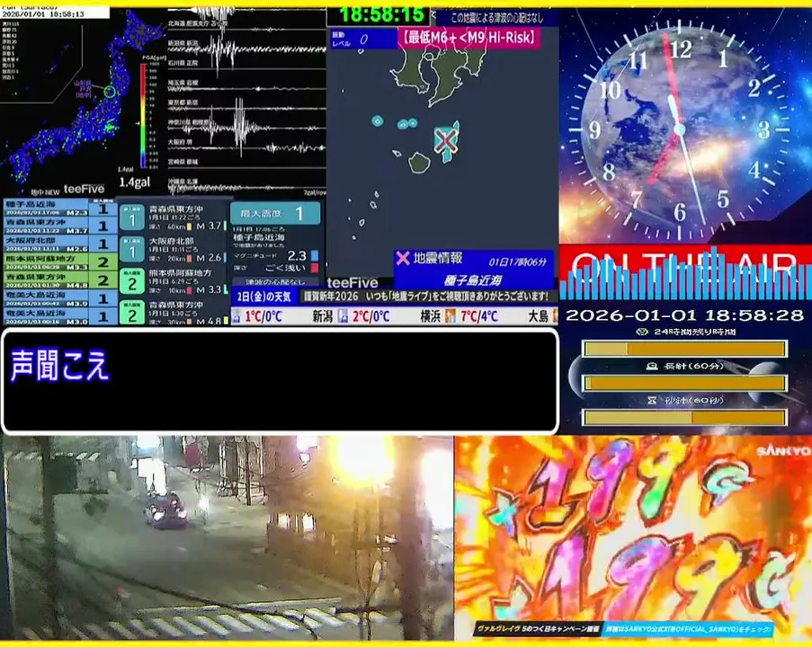Click the 新潟県 新潟 seismograph trace

pos(246,49)
